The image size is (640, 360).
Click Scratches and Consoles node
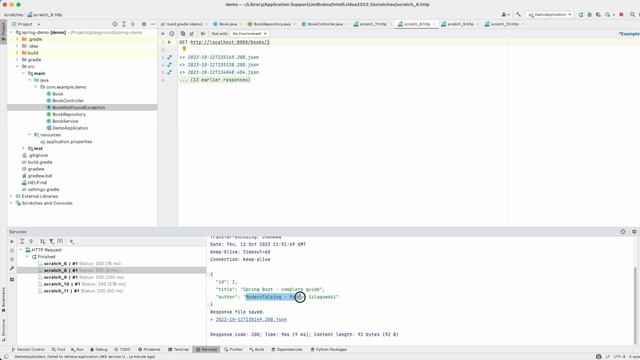click(x=47, y=203)
